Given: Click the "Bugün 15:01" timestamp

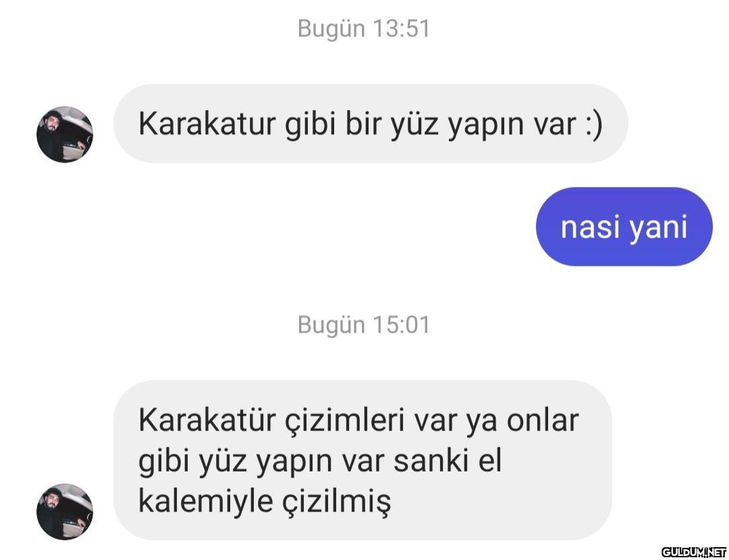Looking at the screenshot, I should [x=364, y=325].
